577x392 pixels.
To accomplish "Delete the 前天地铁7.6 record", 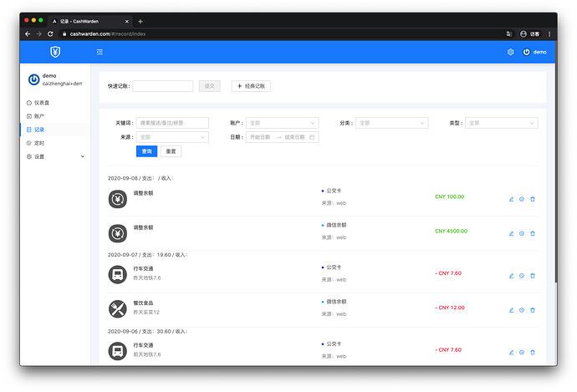I will 533,352.
